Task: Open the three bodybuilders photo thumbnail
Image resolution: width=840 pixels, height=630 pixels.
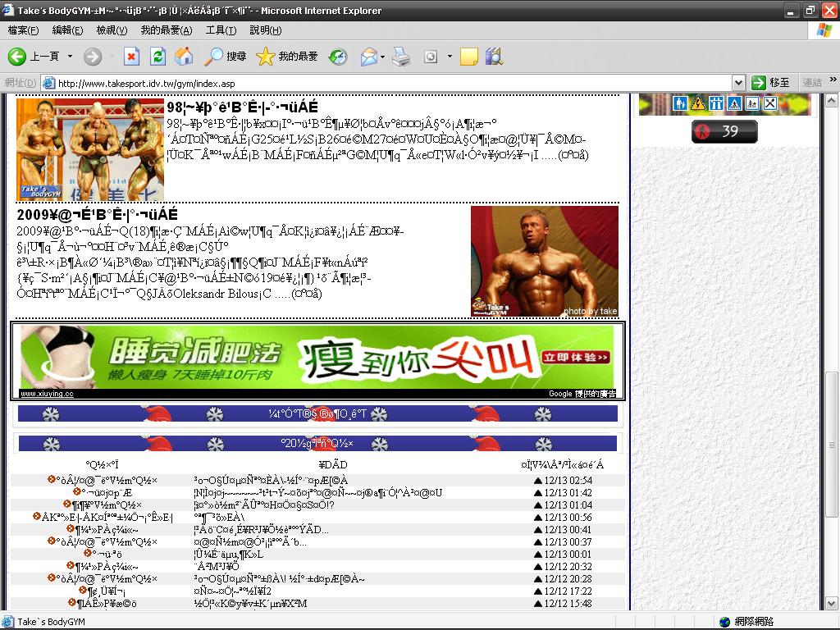Action: (x=90, y=149)
